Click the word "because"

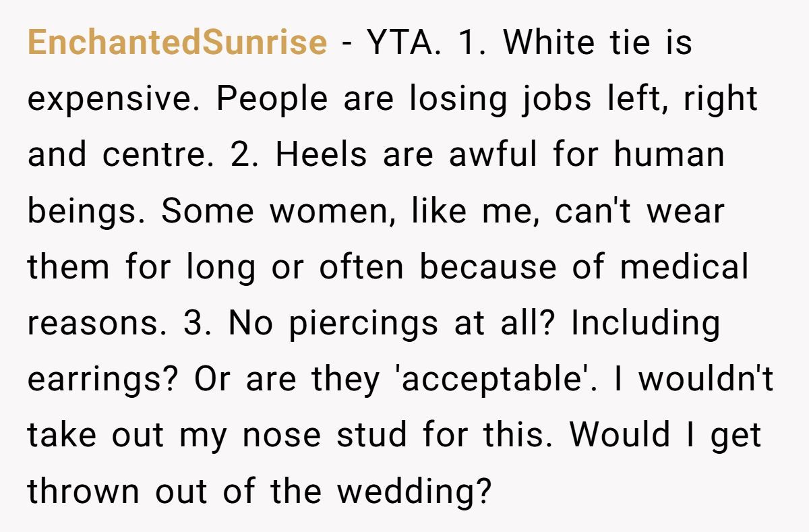[488, 268]
